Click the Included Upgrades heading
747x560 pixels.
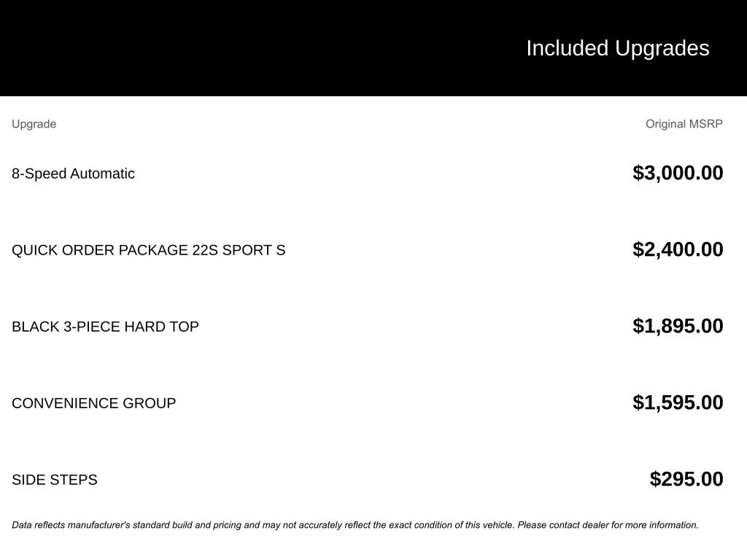(x=617, y=48)
